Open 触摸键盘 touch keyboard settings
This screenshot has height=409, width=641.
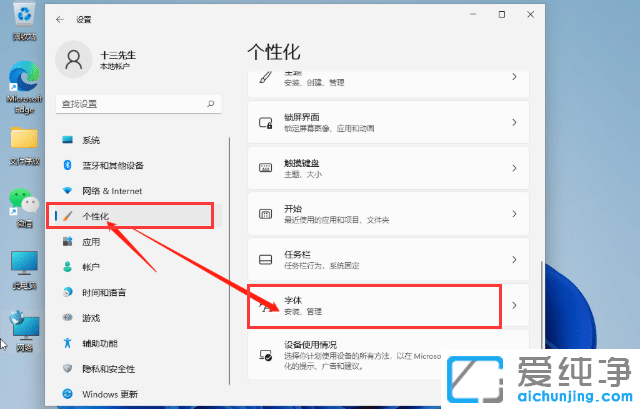click(388, 168)
